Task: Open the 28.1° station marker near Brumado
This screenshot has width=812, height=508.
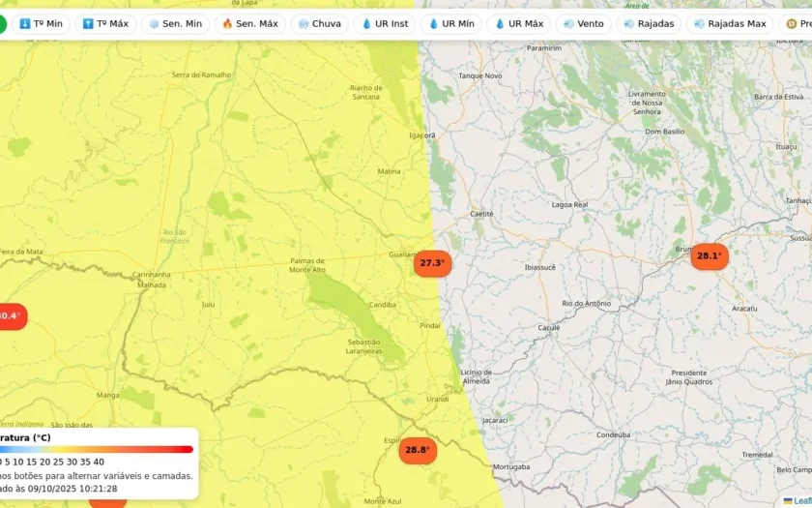Action: click(710, 256)
